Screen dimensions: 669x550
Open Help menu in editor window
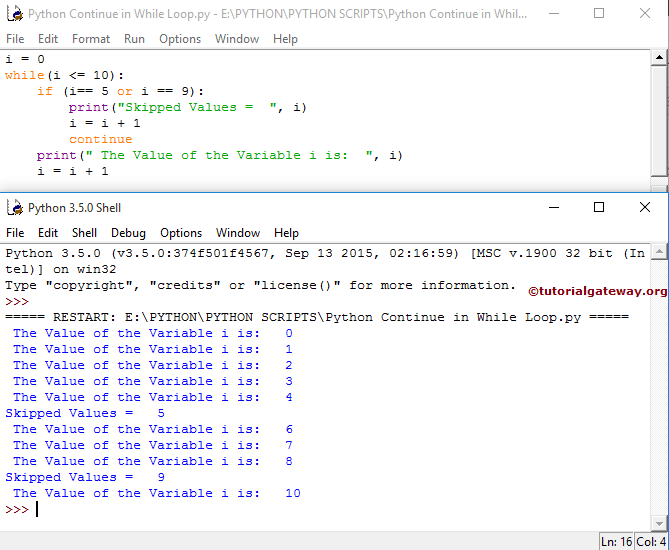pyautogui.click(x=285, y=39)
